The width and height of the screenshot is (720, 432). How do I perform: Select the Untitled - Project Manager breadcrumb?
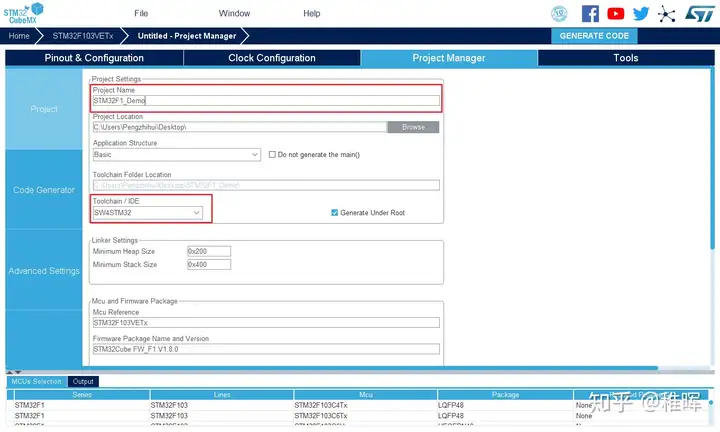[x=187, y=36]
